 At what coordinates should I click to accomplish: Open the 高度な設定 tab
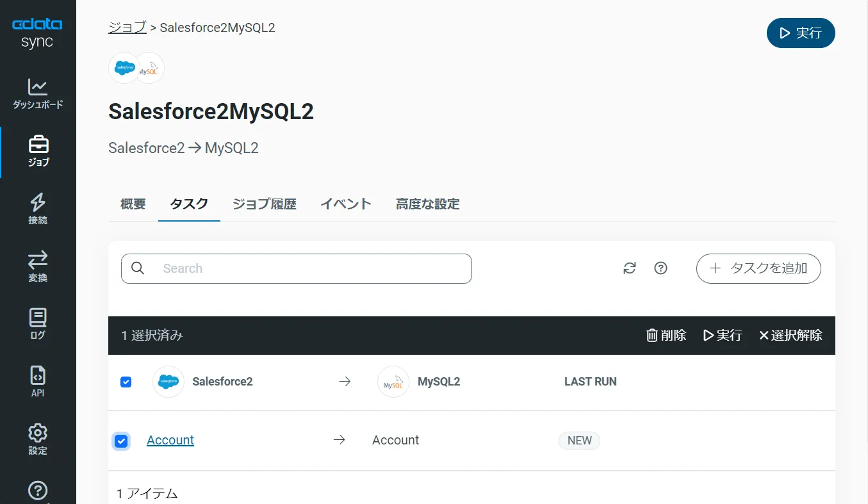427,204
